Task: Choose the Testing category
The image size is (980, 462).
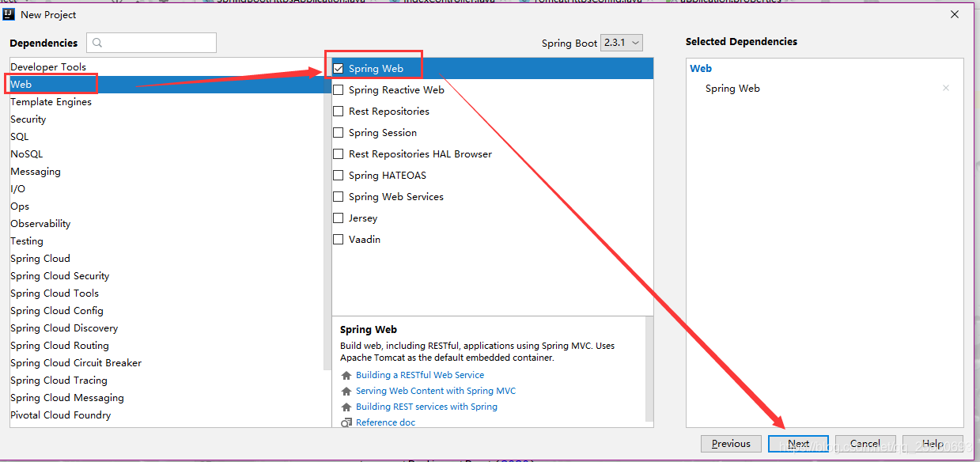Action: point(166,241)
